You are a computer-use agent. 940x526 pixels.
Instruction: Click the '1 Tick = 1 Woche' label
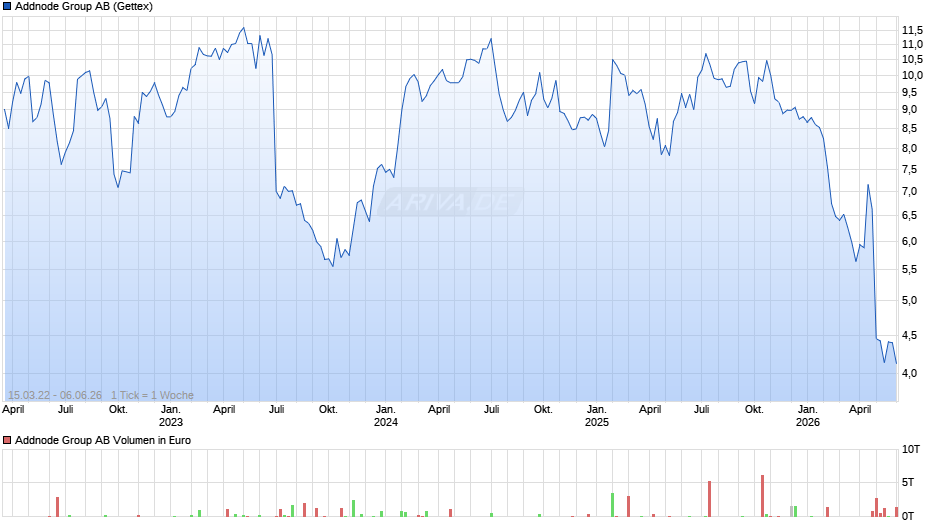pyautogui.click(x=152, y=395)
